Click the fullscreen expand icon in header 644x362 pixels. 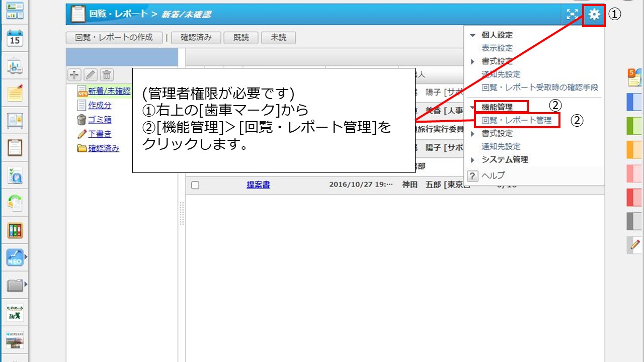click(572, 15)
